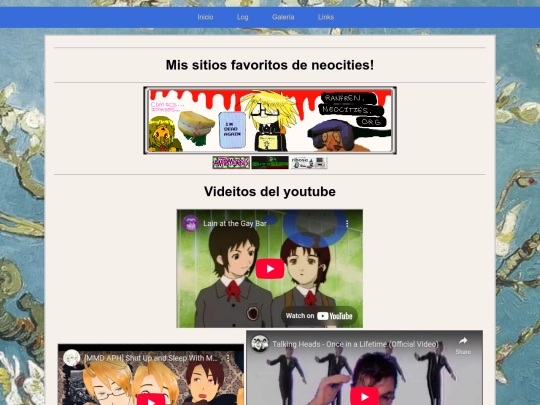Open the ranfren.neocities.org banner
This screenshot has height=405, width=540.
pos(270,120)
